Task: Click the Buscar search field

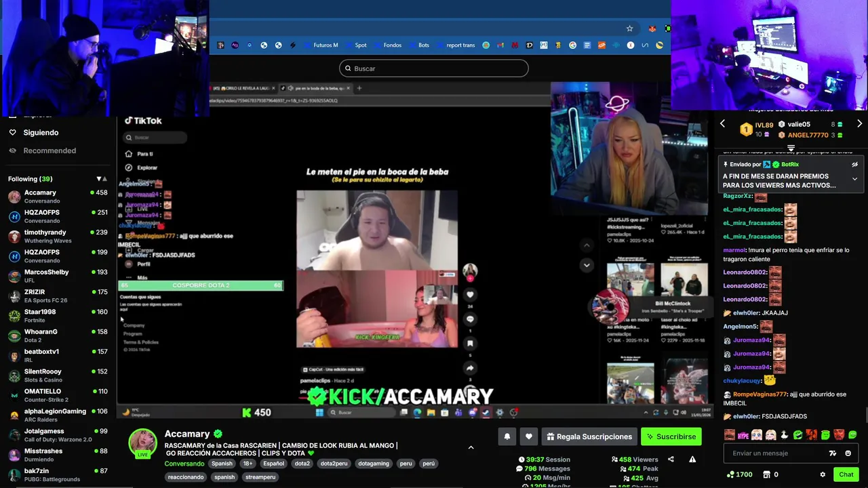Action: click(434, 68)
